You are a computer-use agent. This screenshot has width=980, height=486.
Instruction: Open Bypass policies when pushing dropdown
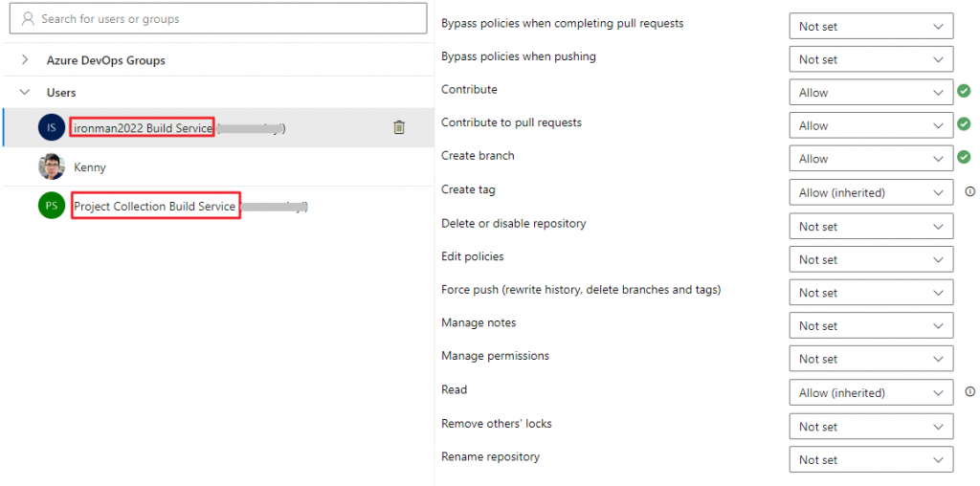click(870, 59)
